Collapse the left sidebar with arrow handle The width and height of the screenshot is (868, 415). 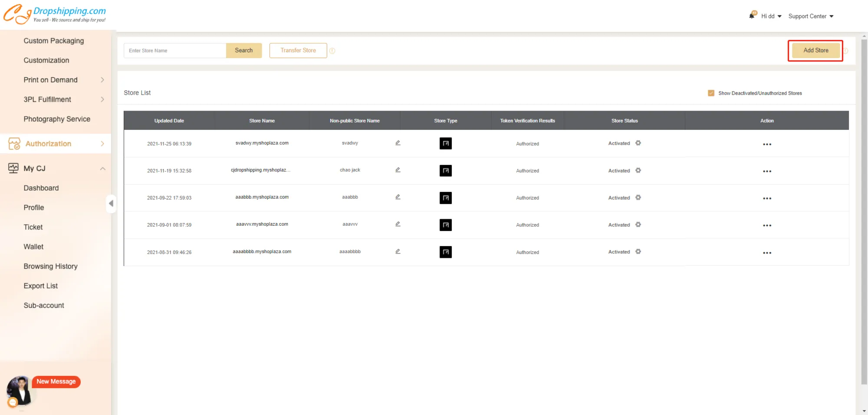point(111,203)
